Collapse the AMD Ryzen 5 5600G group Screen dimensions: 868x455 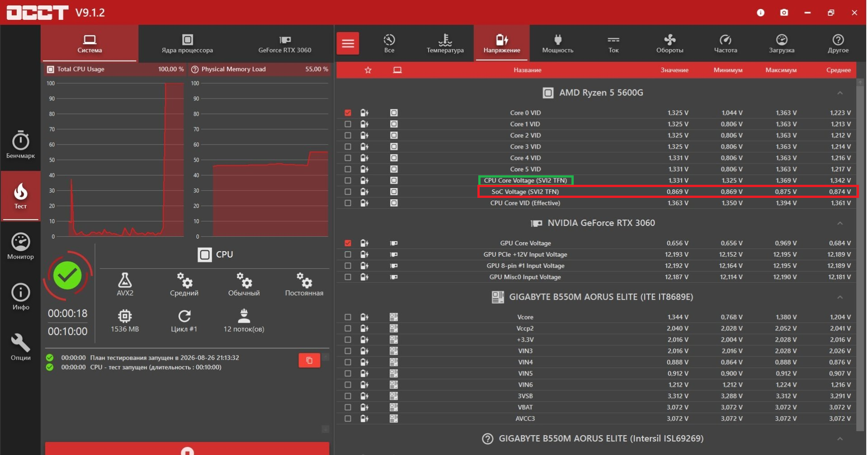coord(840,93)
